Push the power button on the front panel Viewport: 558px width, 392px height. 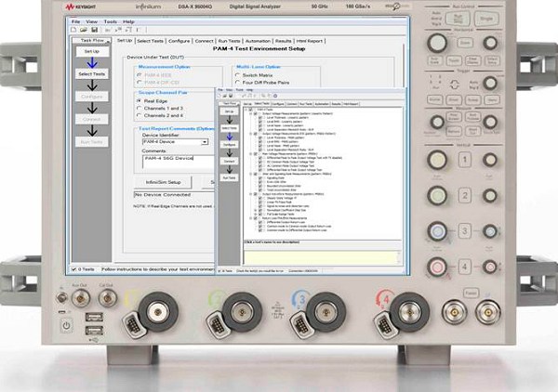pos(66,325)
